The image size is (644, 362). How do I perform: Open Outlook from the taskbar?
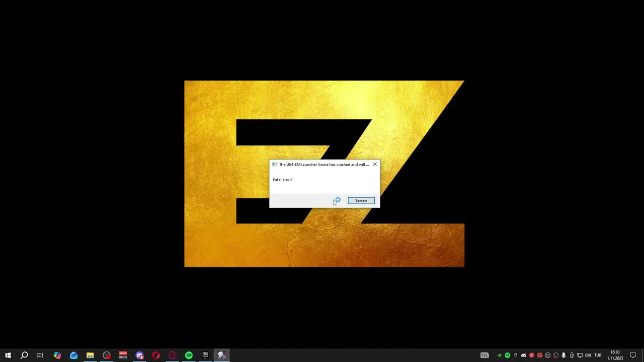tap(74, 355)
